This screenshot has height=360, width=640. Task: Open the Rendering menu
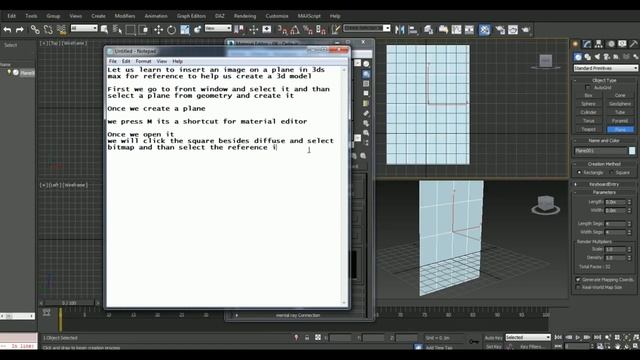tap(245, 16)
